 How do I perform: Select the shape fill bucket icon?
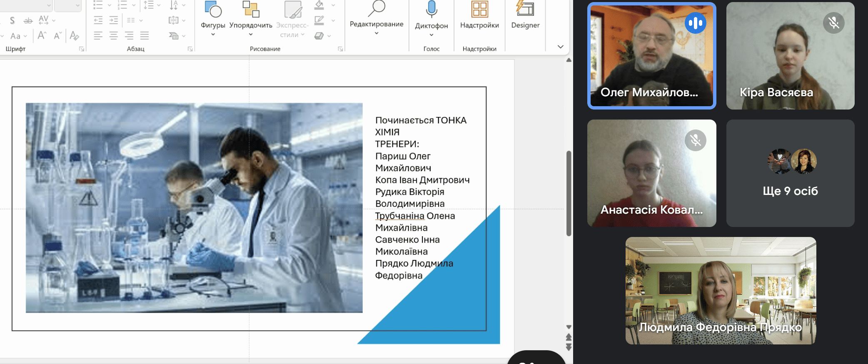[319, 5]
